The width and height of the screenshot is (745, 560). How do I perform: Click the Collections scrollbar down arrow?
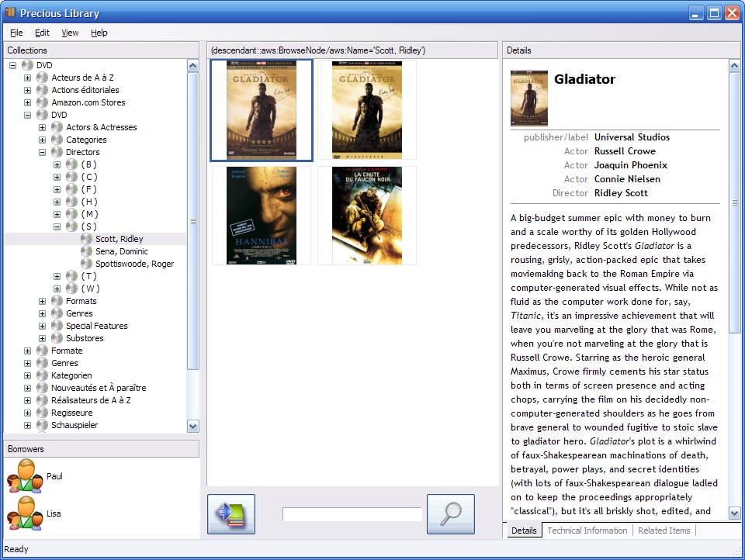pyautogui.click(x=193, y=426)
